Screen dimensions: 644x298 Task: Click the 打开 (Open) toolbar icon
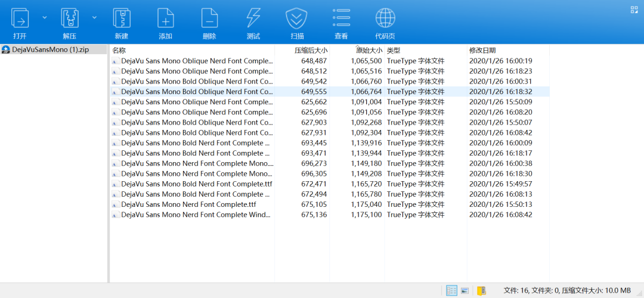pos(20,18)
